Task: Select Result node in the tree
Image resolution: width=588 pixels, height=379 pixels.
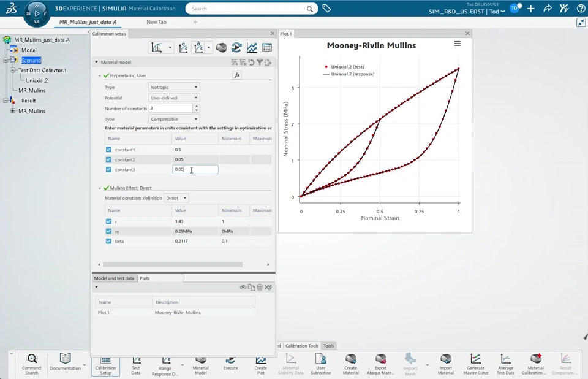Action: pyautogui.click(x=29, y=101)
